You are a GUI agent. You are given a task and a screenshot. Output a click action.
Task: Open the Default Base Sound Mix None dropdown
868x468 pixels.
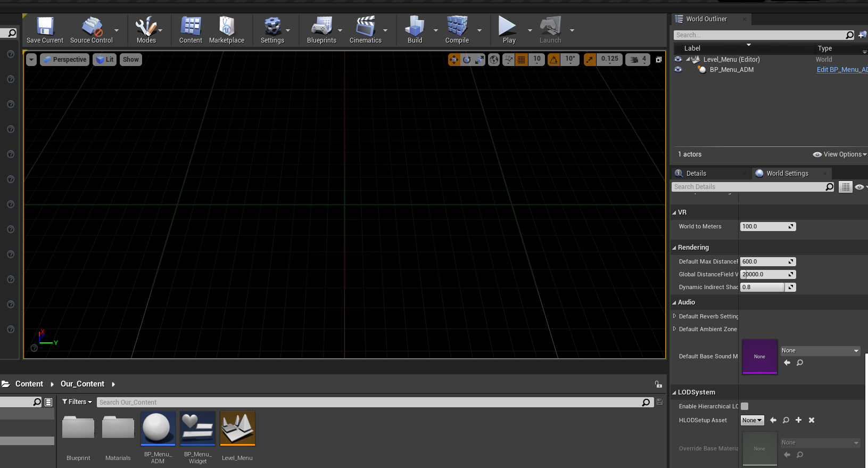click(820, 351)
